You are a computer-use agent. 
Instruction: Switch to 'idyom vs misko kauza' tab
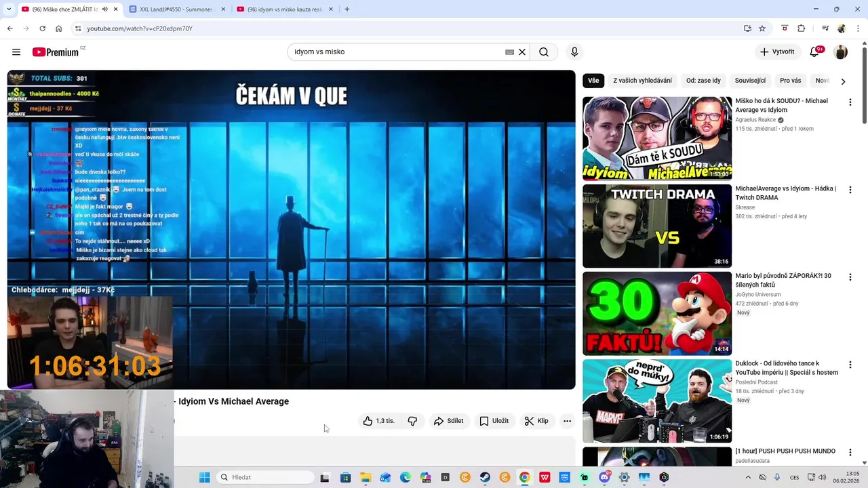tap(285, 9)
